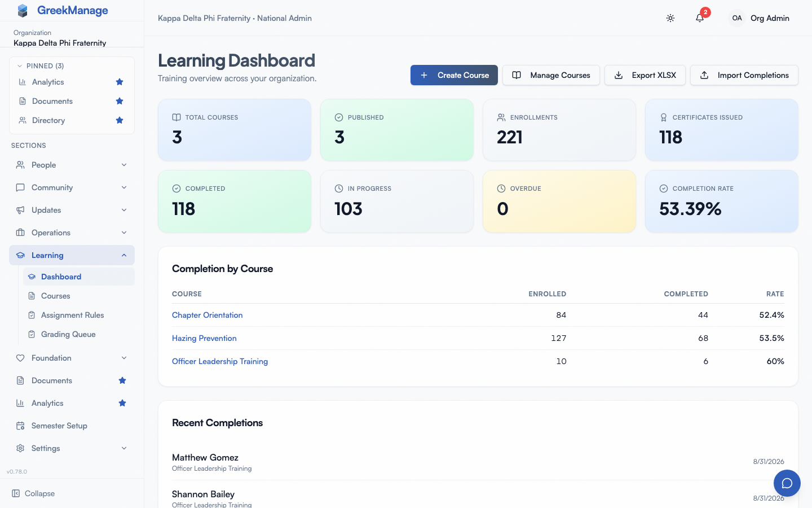Open the chat support bubble
Image resolution: width=812 pixels, height=508 pixels.
(787, 483)
